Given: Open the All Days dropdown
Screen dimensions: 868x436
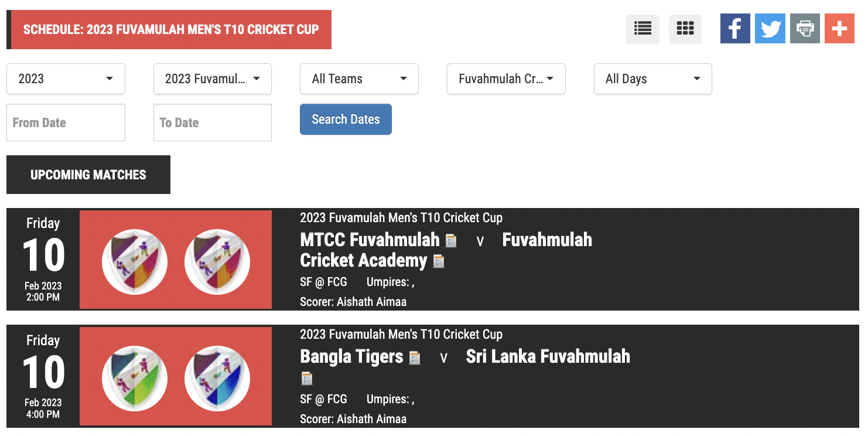Looking at the screenshot, I should tap(653, 79).
